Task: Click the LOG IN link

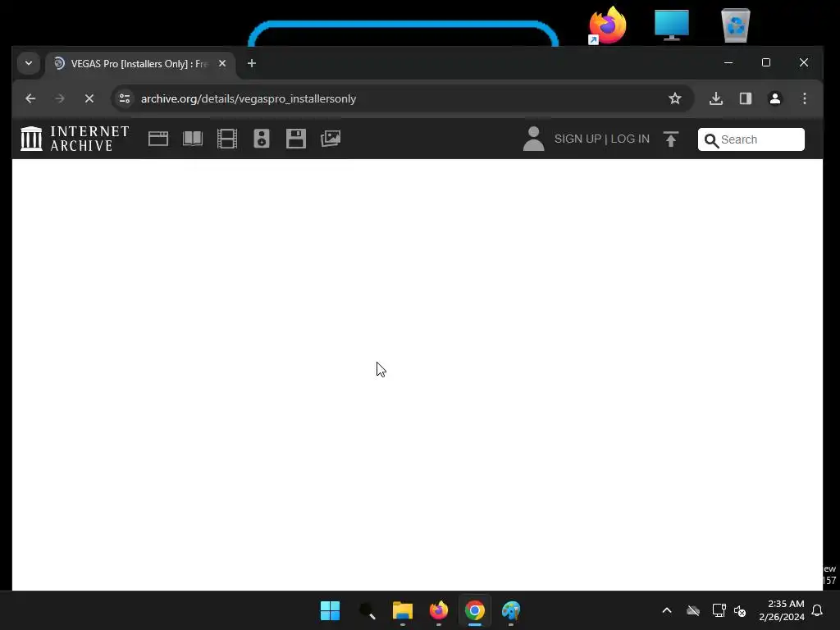Action: (630, 139)
